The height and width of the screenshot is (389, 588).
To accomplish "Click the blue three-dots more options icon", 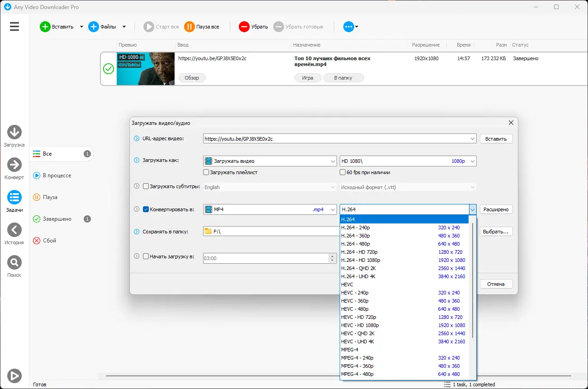I will tap(349, 27).
